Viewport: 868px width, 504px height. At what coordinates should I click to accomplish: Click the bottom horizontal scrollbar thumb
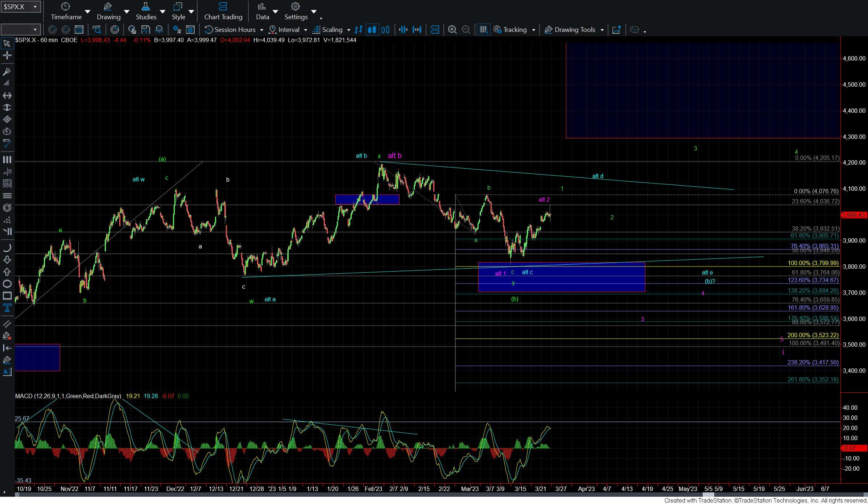click(x=708, y=495)
